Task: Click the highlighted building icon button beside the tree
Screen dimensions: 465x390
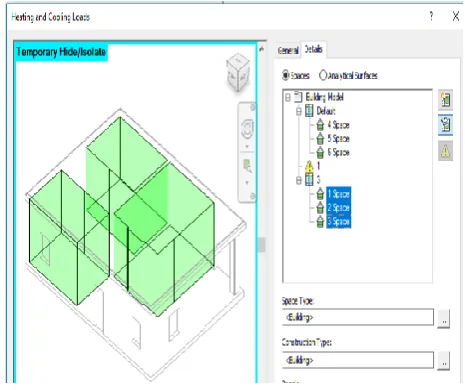Action: click(x=445, y=125)
